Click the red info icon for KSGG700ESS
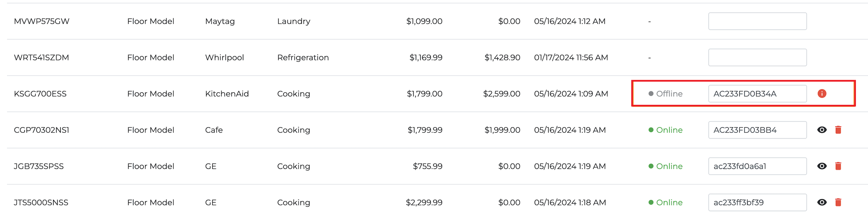Viewport: 868px width, 218px height. [x=822, y=93]
